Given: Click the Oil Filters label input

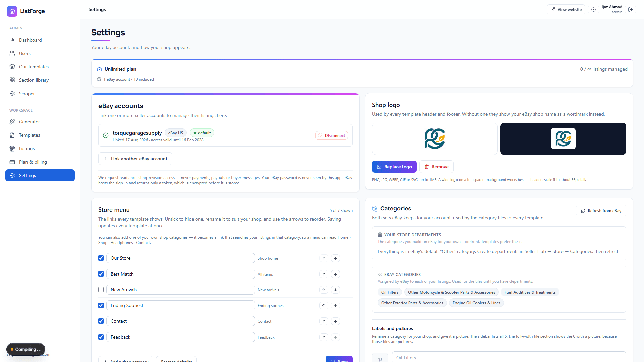Looking at the screenshot, I should pyautogui.click(x=509, y=357).
